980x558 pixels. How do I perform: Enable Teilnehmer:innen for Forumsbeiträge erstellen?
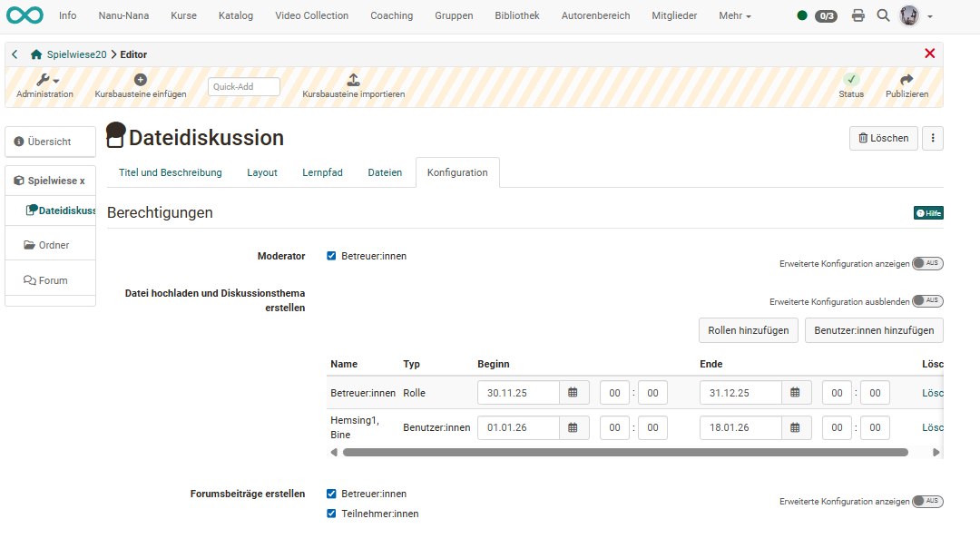(x=331, y=514)
